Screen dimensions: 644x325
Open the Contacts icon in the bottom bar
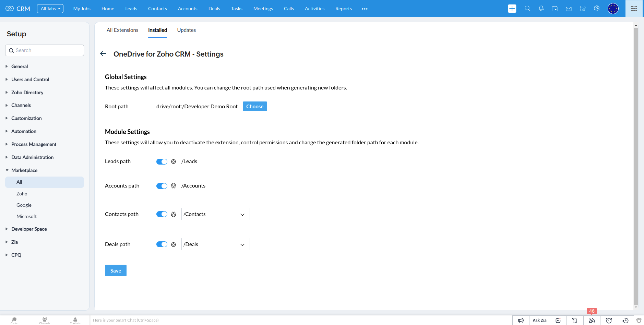[75, 321]
